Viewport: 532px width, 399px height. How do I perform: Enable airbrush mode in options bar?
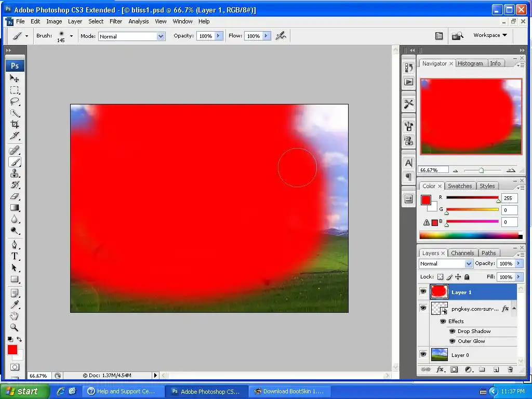(x=281, y=36)
